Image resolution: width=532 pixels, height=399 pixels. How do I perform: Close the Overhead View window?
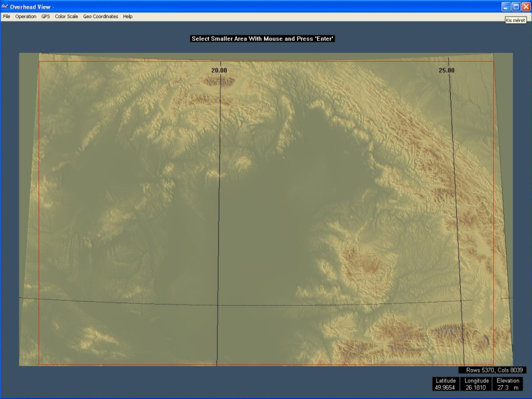coord(526,7)
